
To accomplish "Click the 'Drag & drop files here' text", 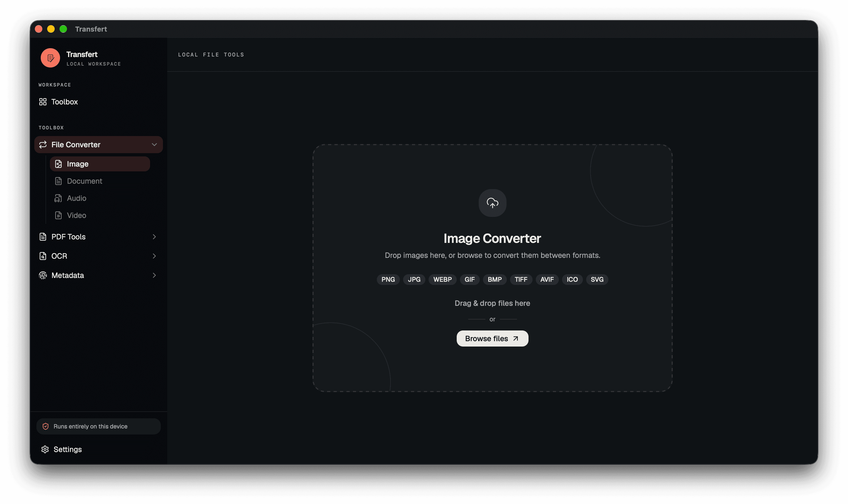I will 493,303.
